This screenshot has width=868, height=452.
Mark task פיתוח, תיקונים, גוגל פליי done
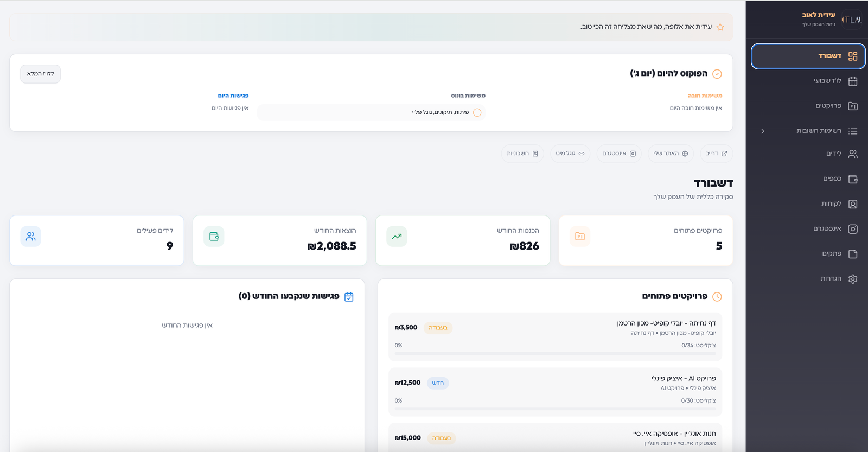(x=477, y=113)
